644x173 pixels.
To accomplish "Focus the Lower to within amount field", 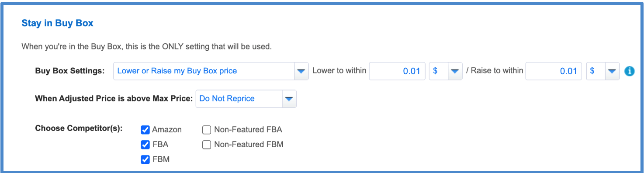I will tap(397, 71).
